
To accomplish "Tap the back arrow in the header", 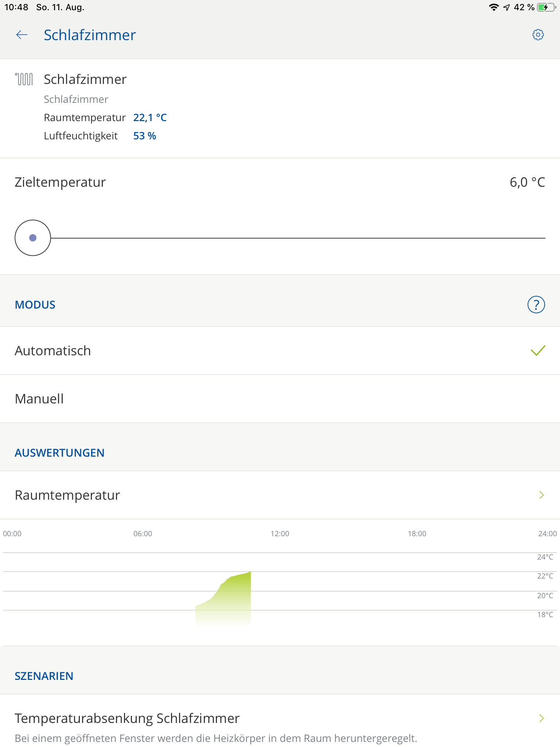I will click(22, 35).
